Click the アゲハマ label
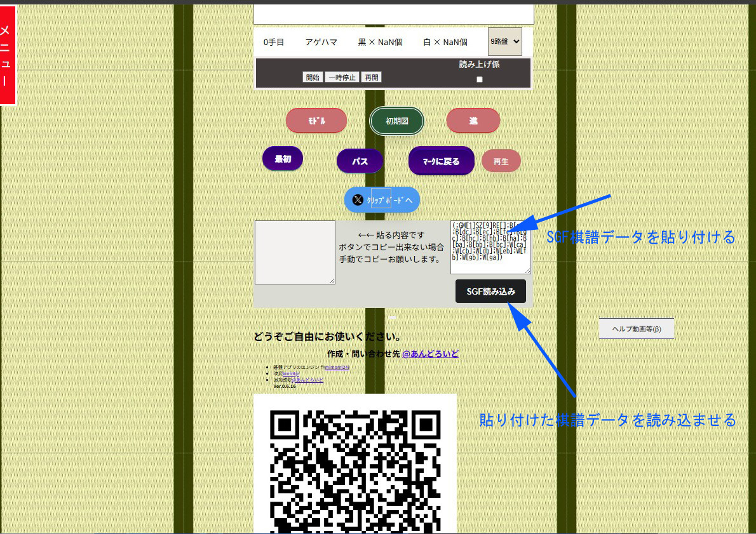 click(x=321, y=42)
